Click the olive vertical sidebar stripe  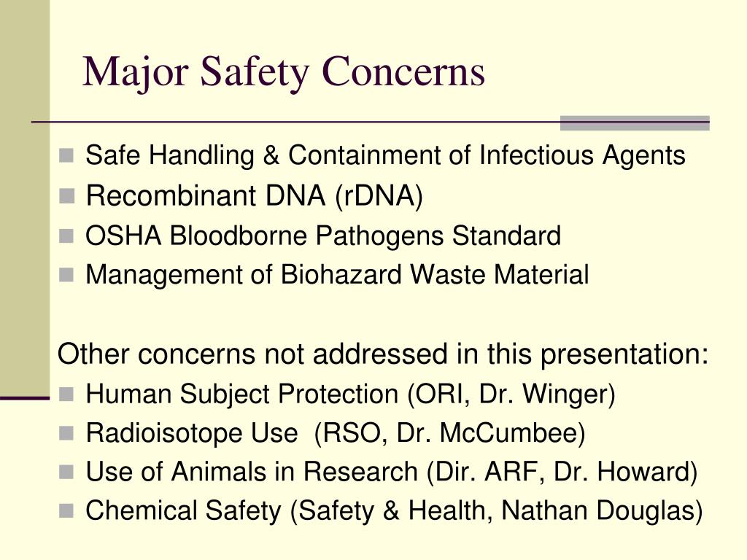point(25,198)
